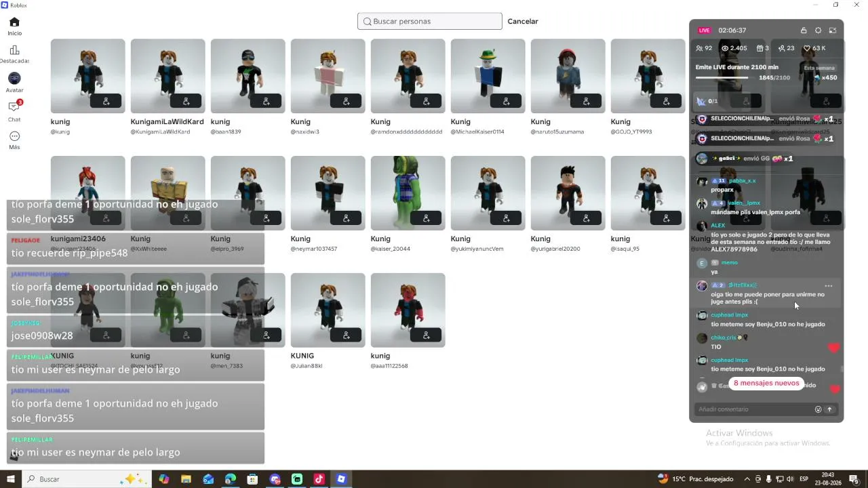Add @Julian88kl as a friend
Image resolution: width=868 pixels, height=488 pixels.
tap(347, 335)
